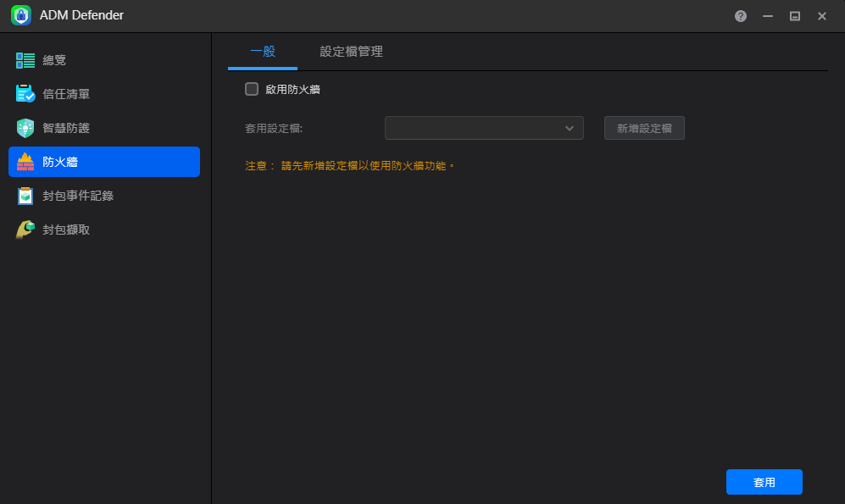Click the 啟用防火牆 checkbox label text
Screen dimensions: 845x504
pos(292,89)
